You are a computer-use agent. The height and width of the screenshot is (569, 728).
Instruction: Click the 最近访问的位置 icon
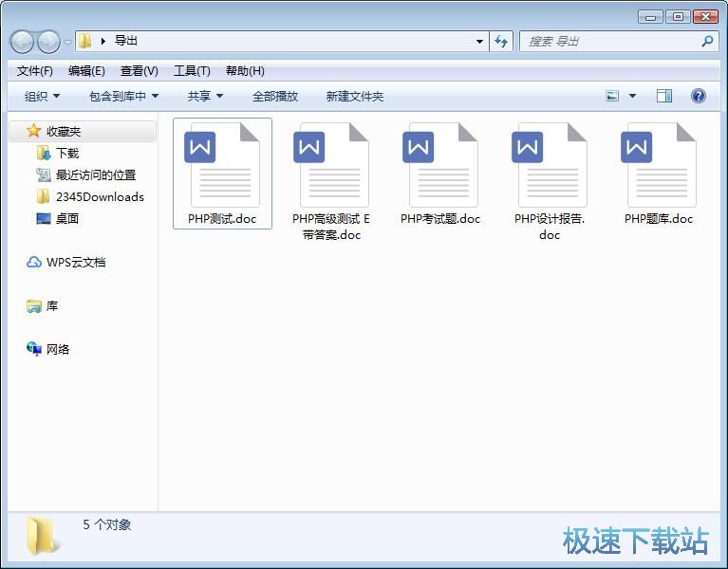pos(43,174)
